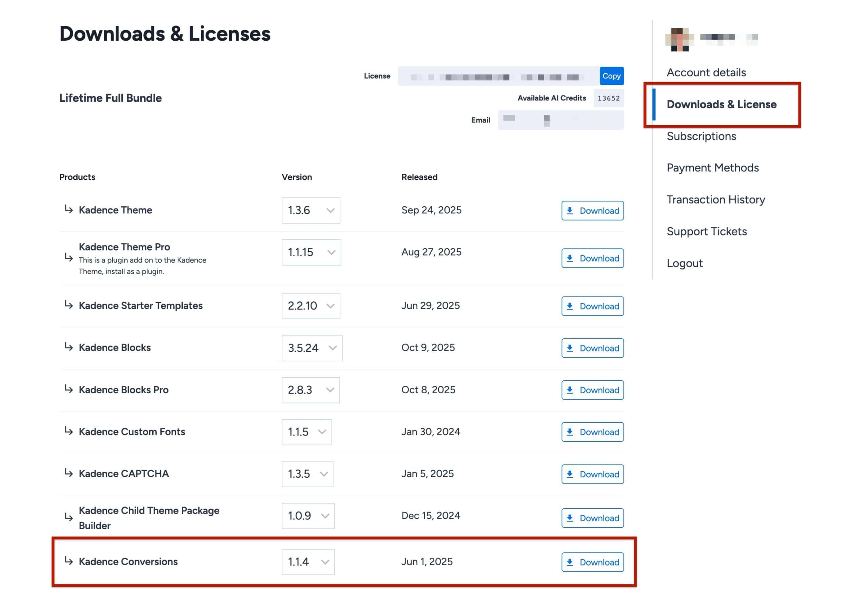
Task: Click the Logout link
Action: click(x=685, y=263)
